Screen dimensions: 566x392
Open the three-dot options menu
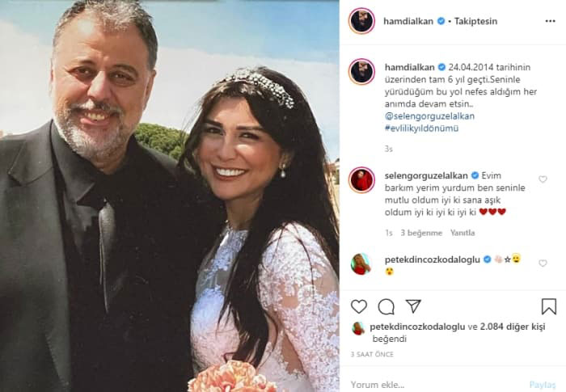550,21
